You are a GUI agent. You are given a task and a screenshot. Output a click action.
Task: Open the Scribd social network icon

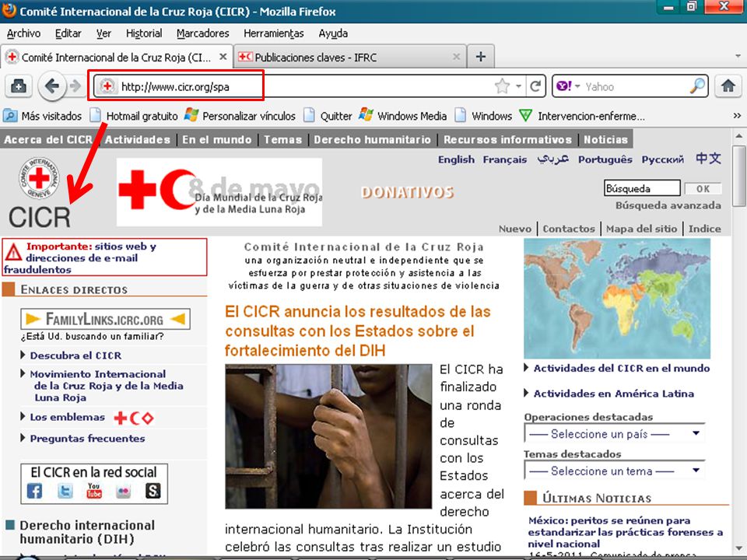click(x=153, y=491)
